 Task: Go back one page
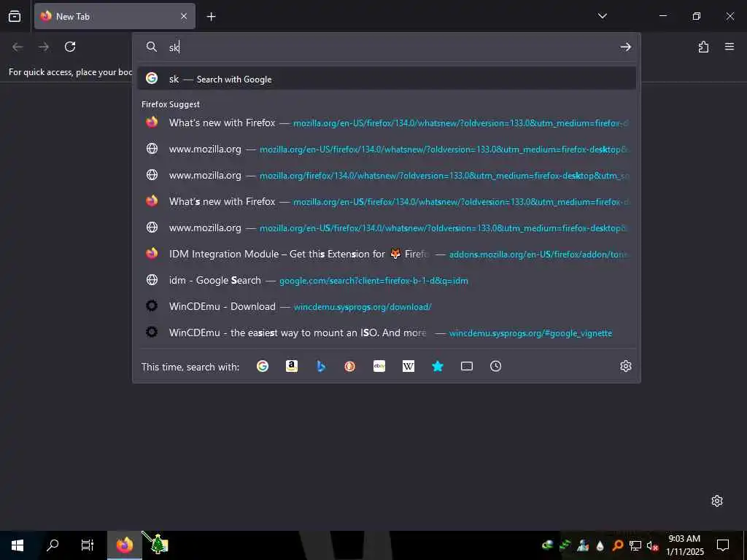tap(18, 47)
